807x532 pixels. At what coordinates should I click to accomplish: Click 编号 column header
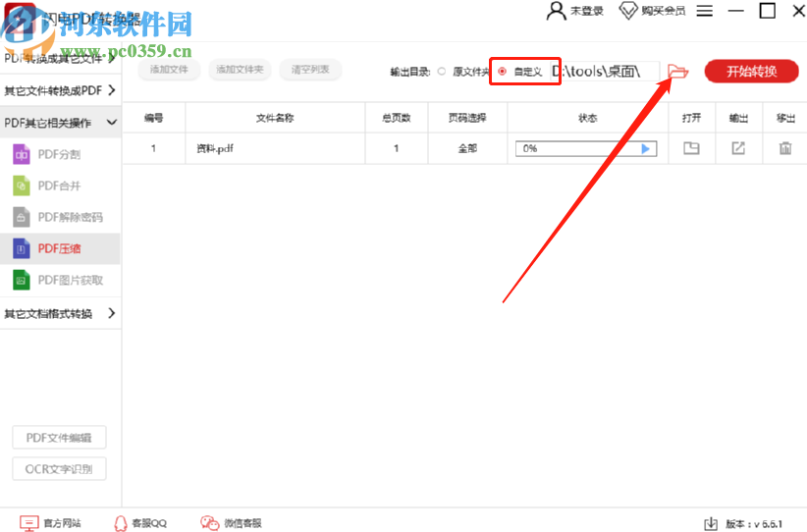point(153,118)
